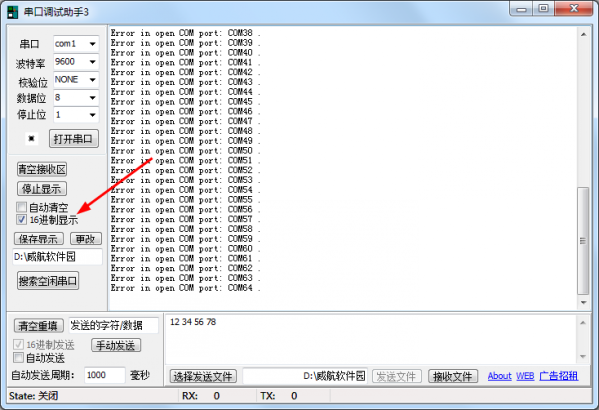Uncheck the 16进制显示 checkbox
This screenshot has width=599, height=410.
[21, 219]
